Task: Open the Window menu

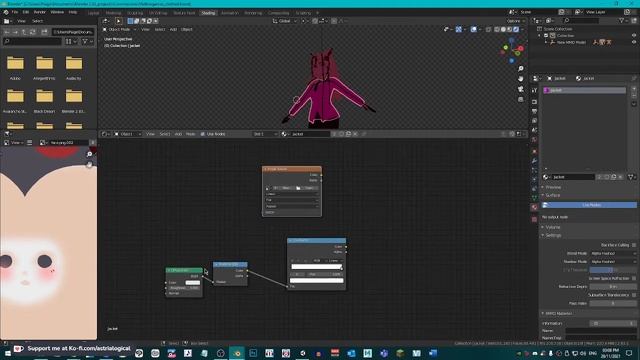Action: click(57, 12)
